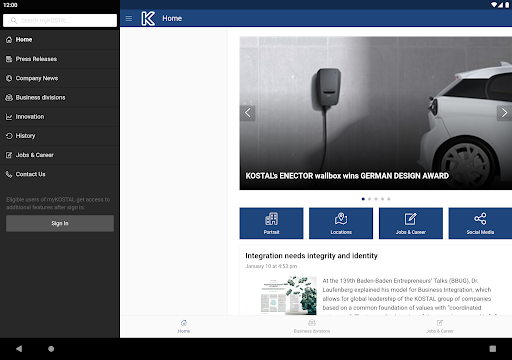
Task: Open Business divisions in the sidebar
Action: (x=60, y=97)
